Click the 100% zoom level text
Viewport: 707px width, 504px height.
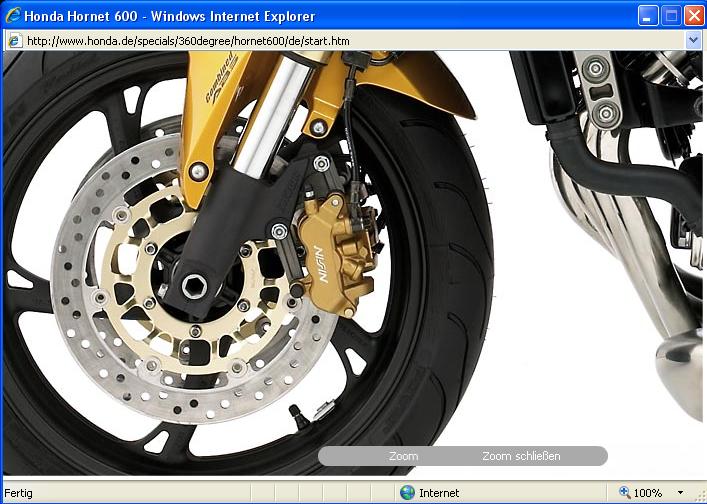(x=648, y=493)
